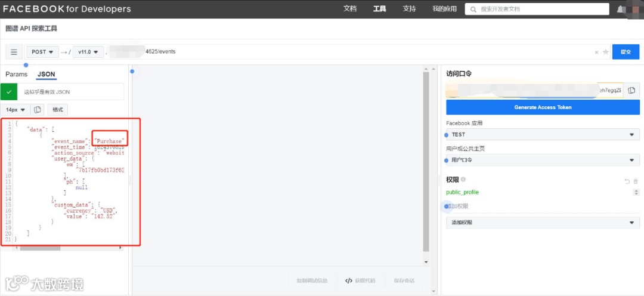Click the public_profile reorder stepper

636,192
